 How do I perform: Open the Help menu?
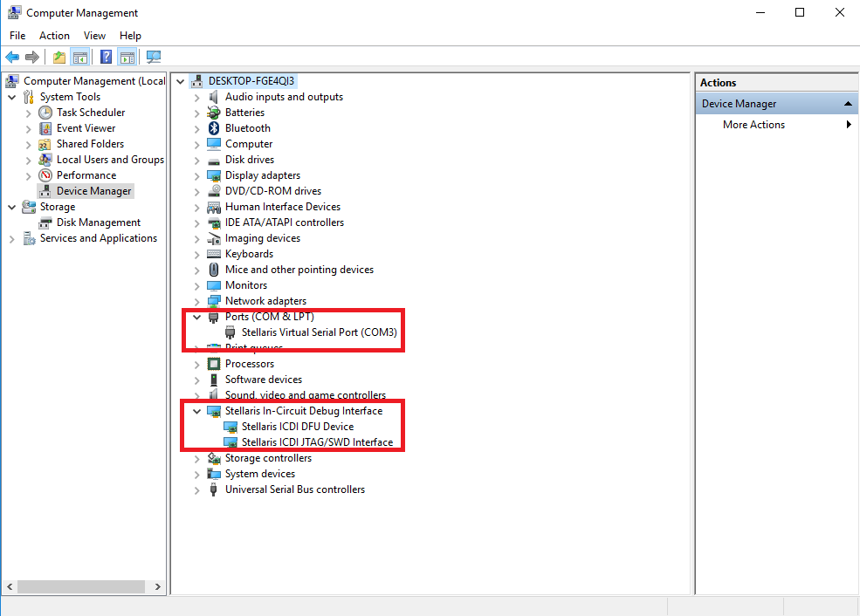point(131,36)
